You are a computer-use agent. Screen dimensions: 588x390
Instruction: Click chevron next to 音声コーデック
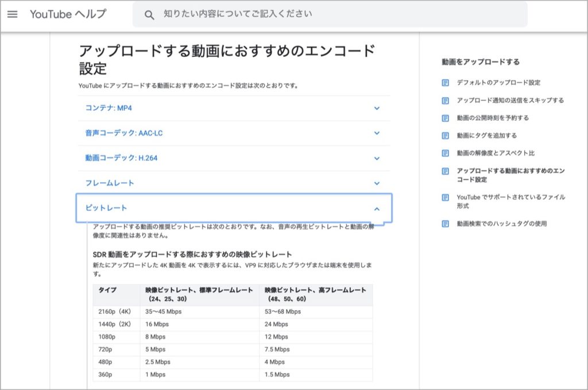[x=377, y=133]
